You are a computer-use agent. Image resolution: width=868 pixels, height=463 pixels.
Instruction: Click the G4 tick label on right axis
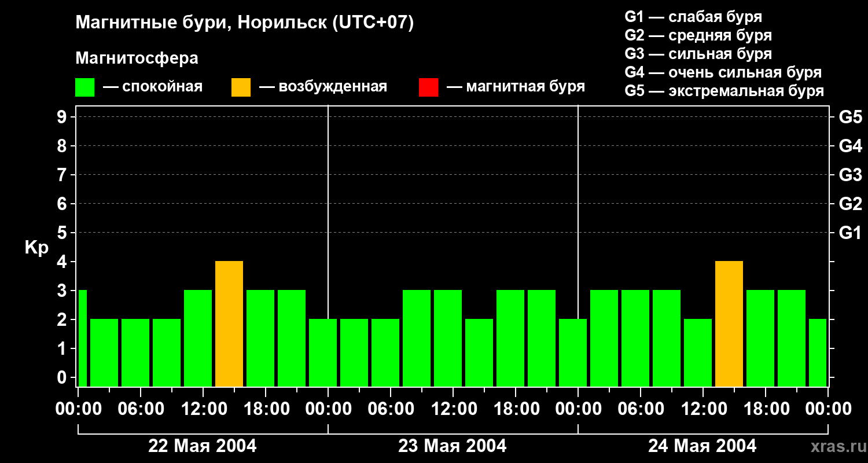coord(851,146)
